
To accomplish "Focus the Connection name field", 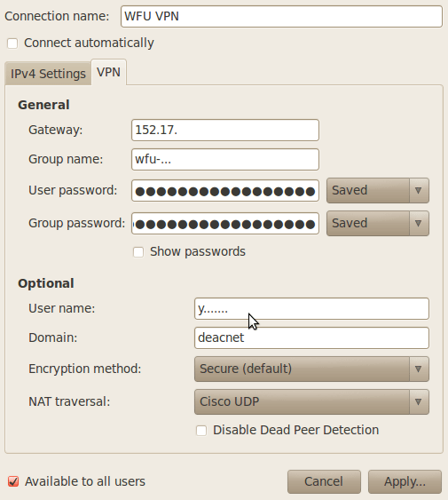I will coord(282,16).
